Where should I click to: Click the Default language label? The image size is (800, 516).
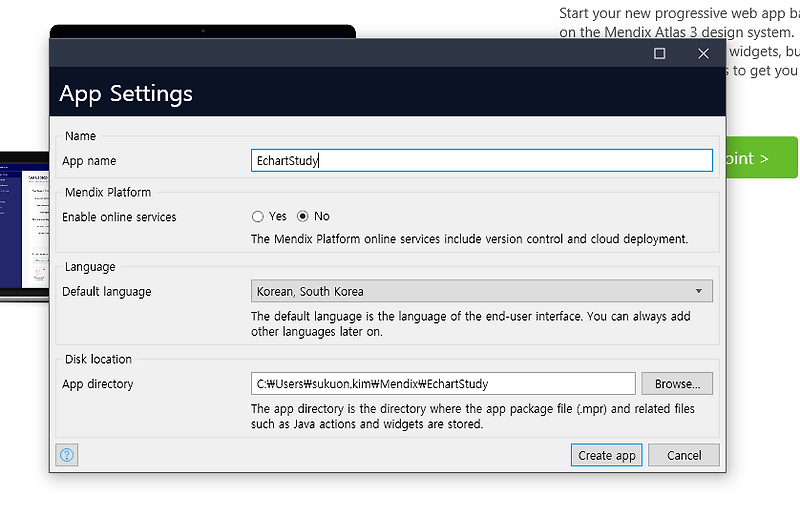(x=107, y=291)
